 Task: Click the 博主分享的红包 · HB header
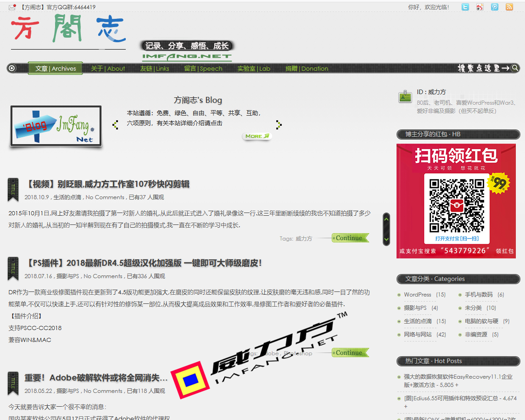pos(458,134)
